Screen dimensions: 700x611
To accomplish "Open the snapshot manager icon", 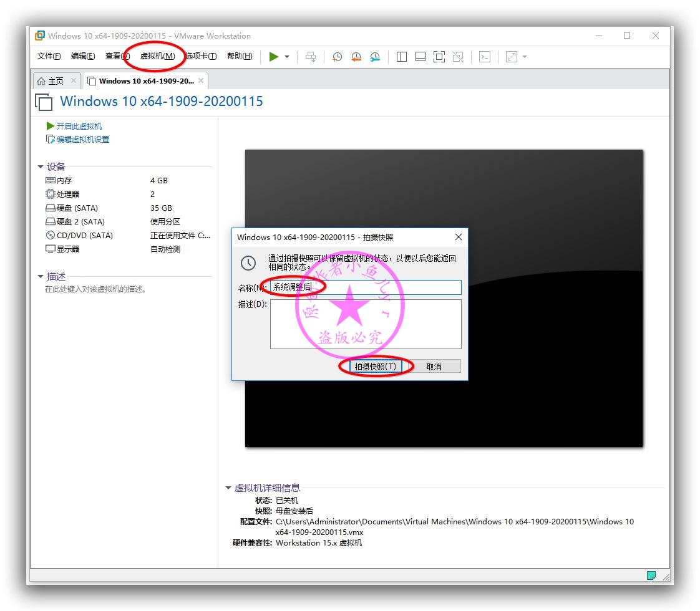I will tap(375, 57).
